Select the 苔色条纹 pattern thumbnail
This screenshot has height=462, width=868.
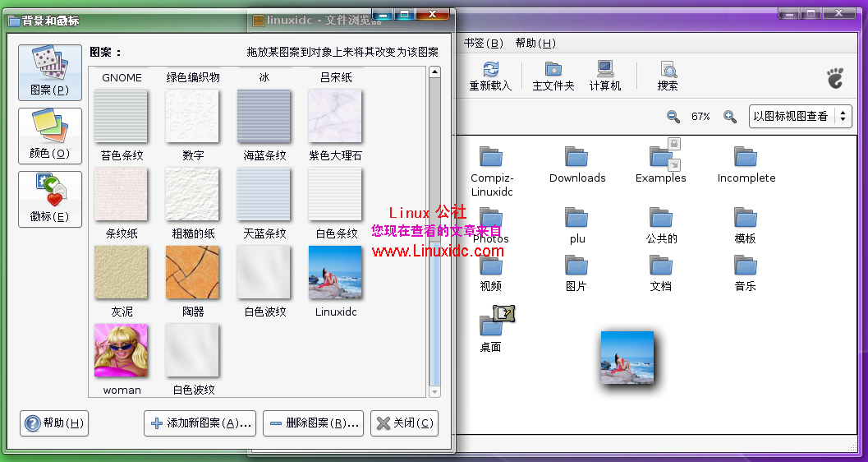121,116
